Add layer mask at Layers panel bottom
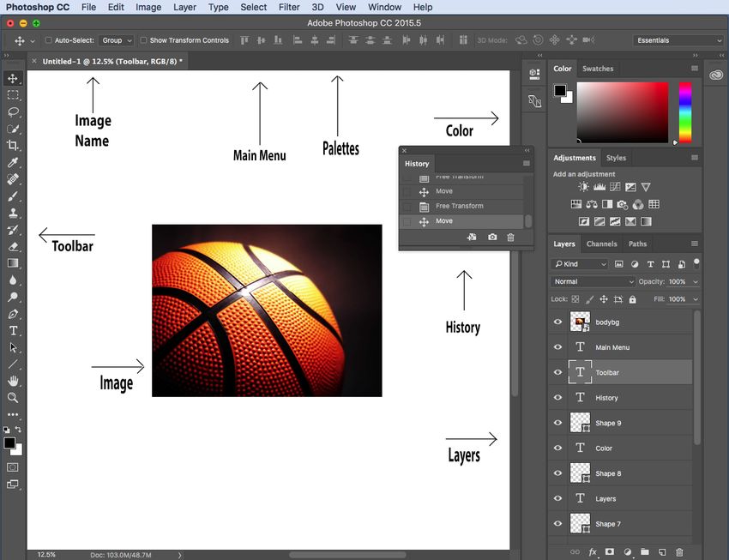Image resolution: width=729 pixels, height=560 pixels. [610, 552]
